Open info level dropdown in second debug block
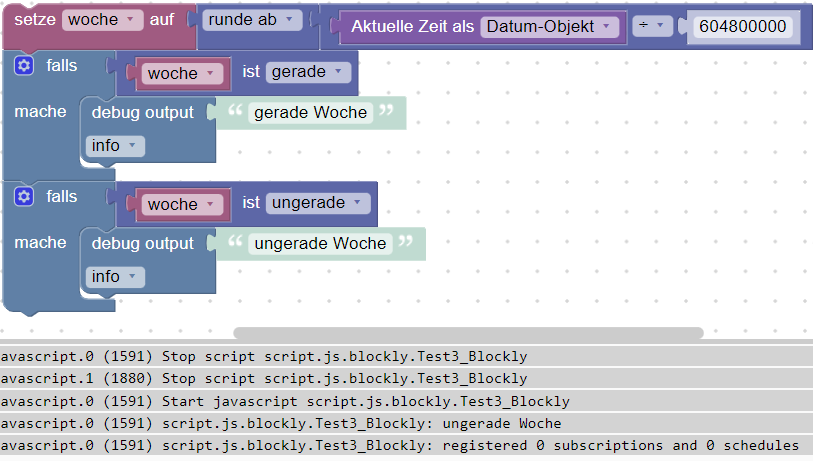Image resolution: width=813 pixels, height=461 pixels. pos(115,277)
